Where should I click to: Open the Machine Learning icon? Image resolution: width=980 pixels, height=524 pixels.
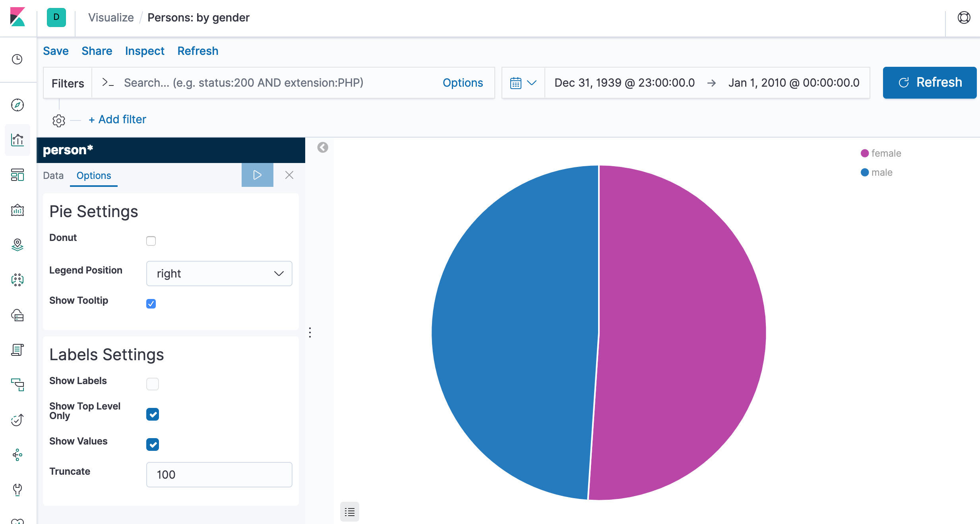17,280
